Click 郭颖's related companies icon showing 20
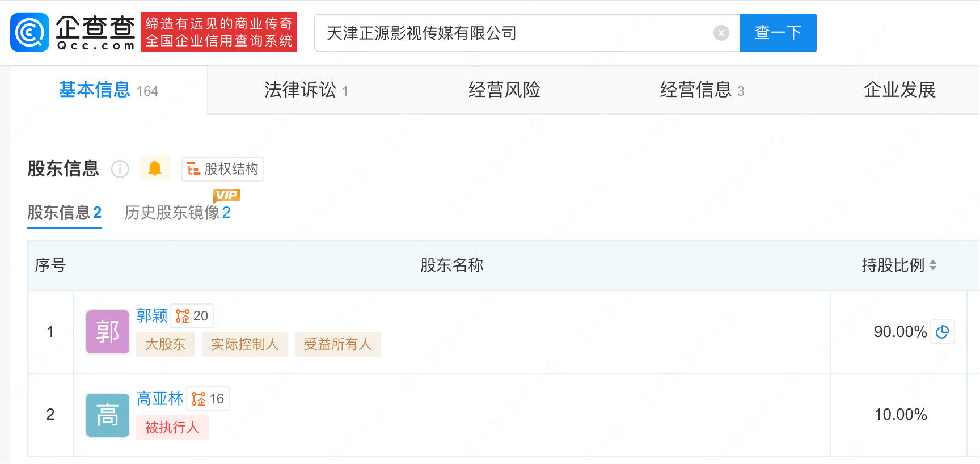The width and height of the screenshot is (980, 464). point(192,316)
